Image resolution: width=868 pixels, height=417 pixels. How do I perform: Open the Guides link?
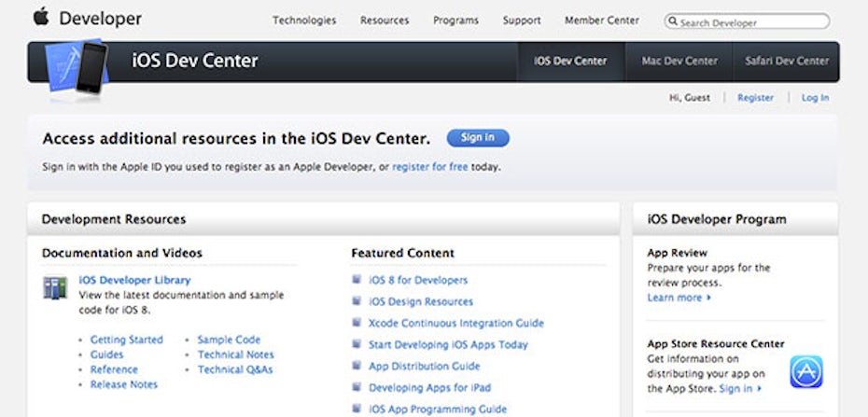(106, 354)
